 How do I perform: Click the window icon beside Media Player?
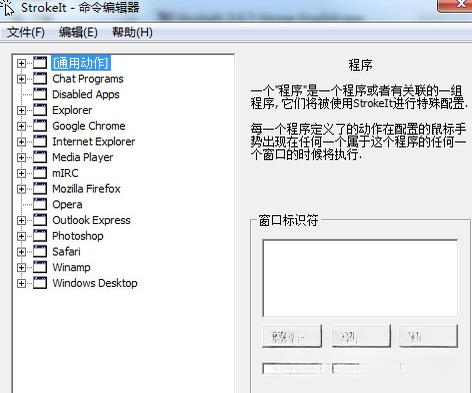40,157
